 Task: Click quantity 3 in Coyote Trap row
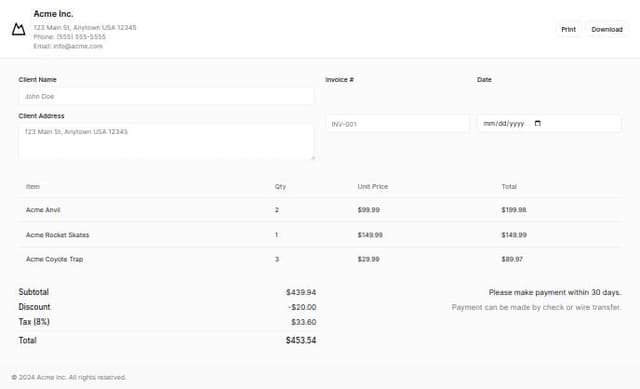tap(277, 259)
